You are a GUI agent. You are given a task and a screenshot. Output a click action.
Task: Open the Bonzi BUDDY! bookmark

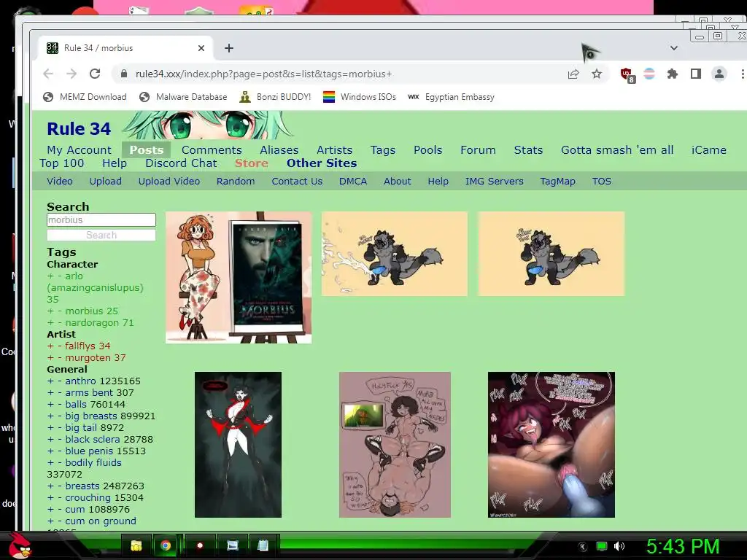(275, 97)
